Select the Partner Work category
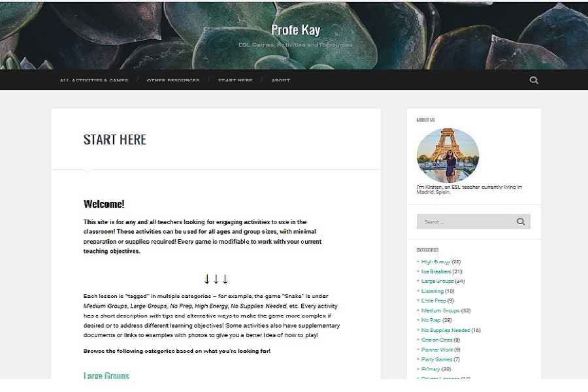The width and height of the screenshot is (588, 392). [437, 350]
